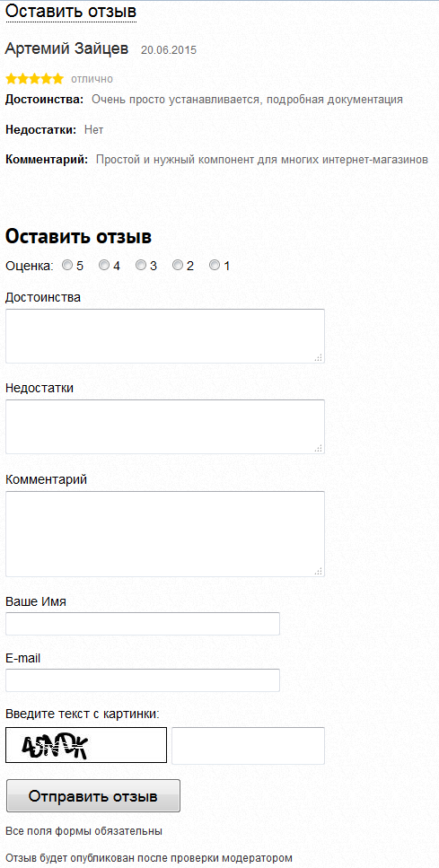Click the captcha image
439x868 pixels.
tap(86, 745)
